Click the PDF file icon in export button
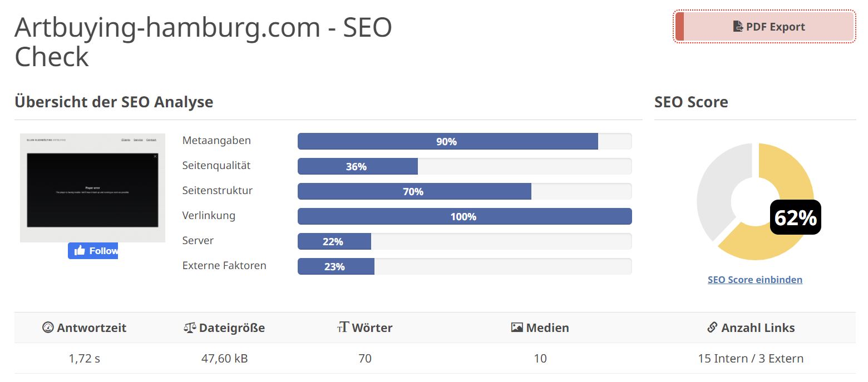 tap(738, 27)
